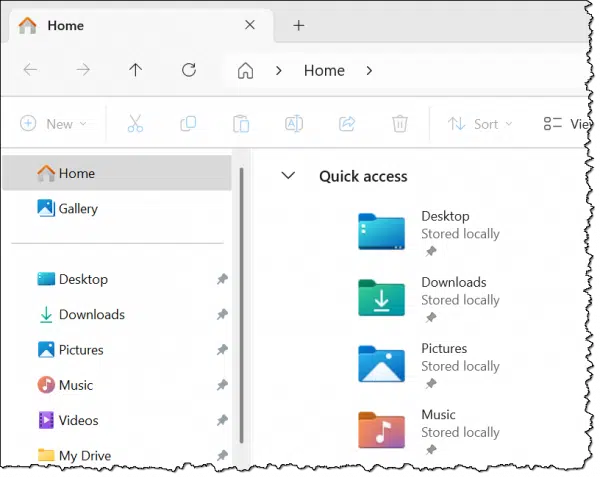
Task: Click the house icon in address bar
Action: point(245,70)
